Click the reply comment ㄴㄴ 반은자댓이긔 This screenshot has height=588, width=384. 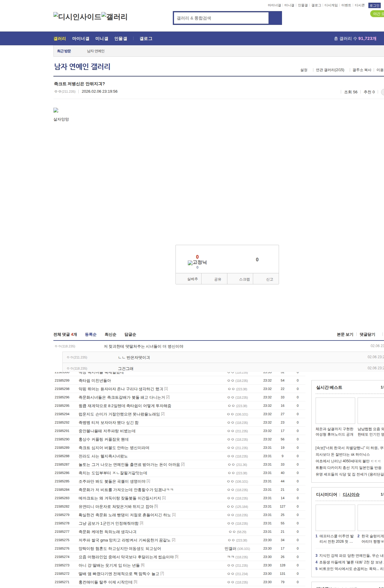click(134, 357)
